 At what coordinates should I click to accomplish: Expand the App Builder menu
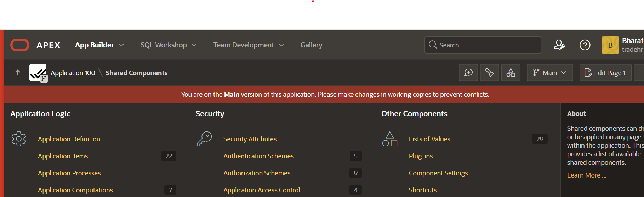tap(99, 45)
